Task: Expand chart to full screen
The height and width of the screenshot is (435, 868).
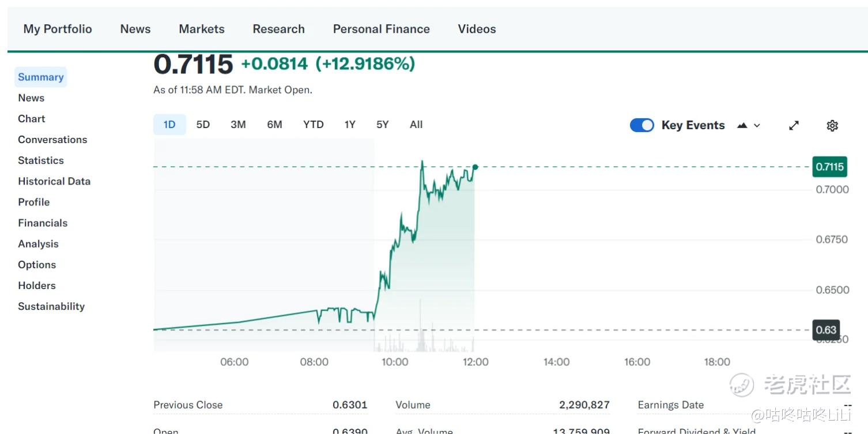Action: pos(794,125)
